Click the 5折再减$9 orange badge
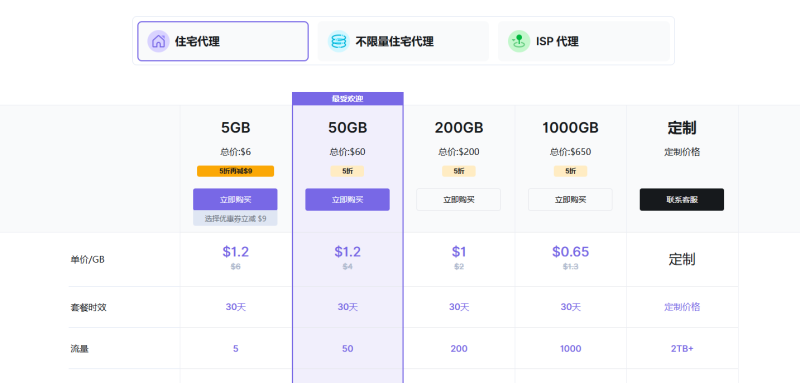Image resolution: width=800 pixels, height=383 pixels. 235,171
